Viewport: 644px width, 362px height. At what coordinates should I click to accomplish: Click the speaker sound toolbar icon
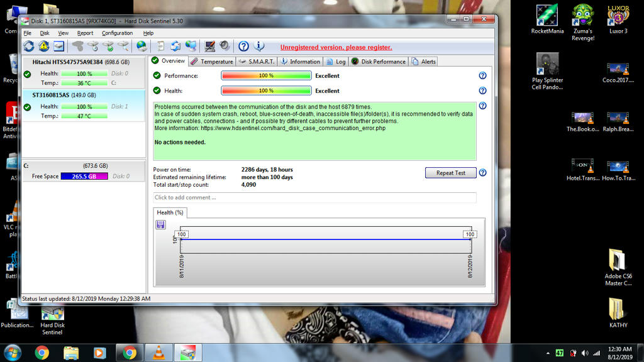pyautogui.click(x=225, y=46)
